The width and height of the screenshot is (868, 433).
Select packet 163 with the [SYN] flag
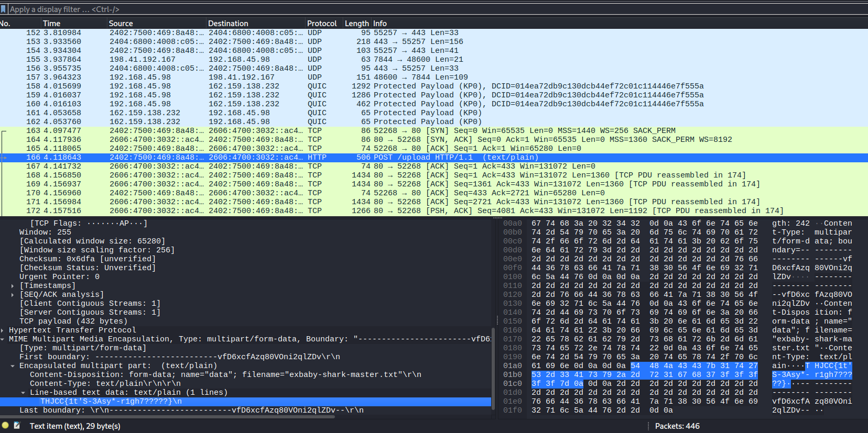pyautogui.click(x=434, y=131)
